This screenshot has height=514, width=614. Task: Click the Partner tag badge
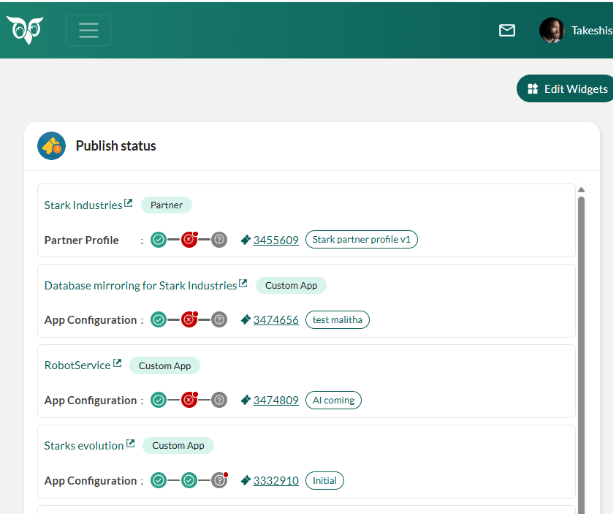[166, 205]
